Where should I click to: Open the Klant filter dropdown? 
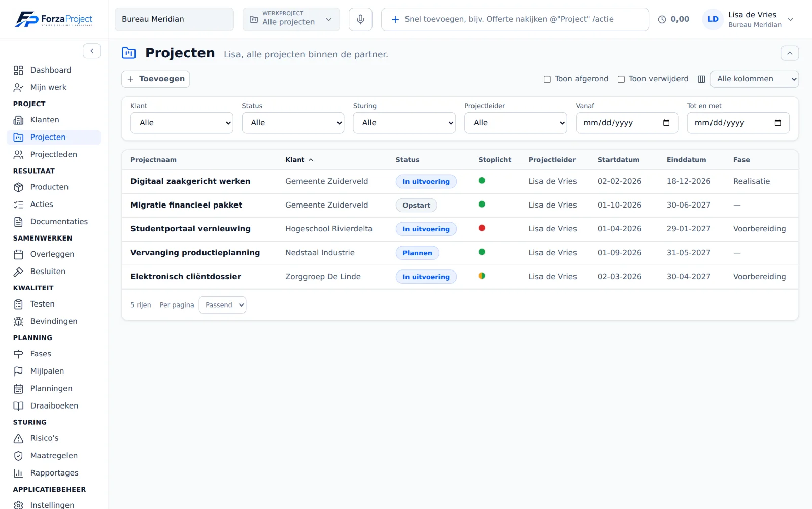point(182,123)
